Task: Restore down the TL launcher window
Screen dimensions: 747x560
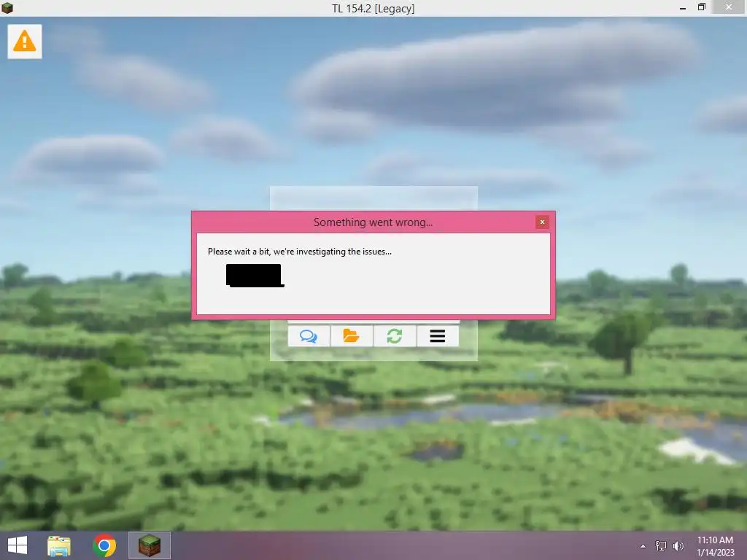Action: [x=701, y=7]
